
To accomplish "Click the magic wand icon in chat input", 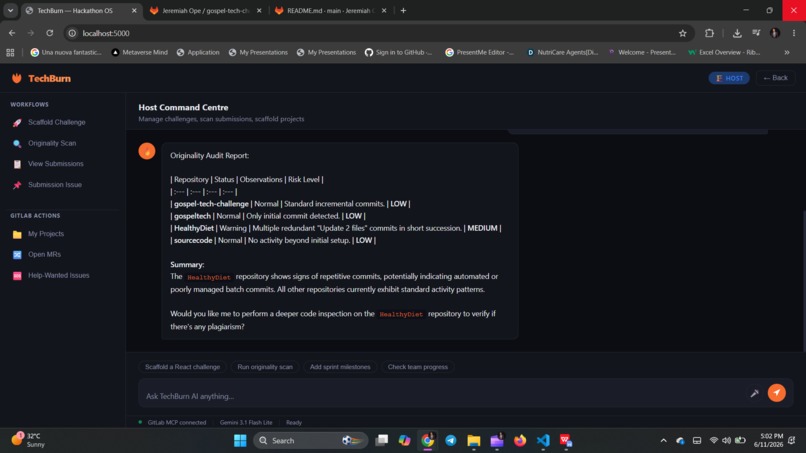I will tap(754, 393).
